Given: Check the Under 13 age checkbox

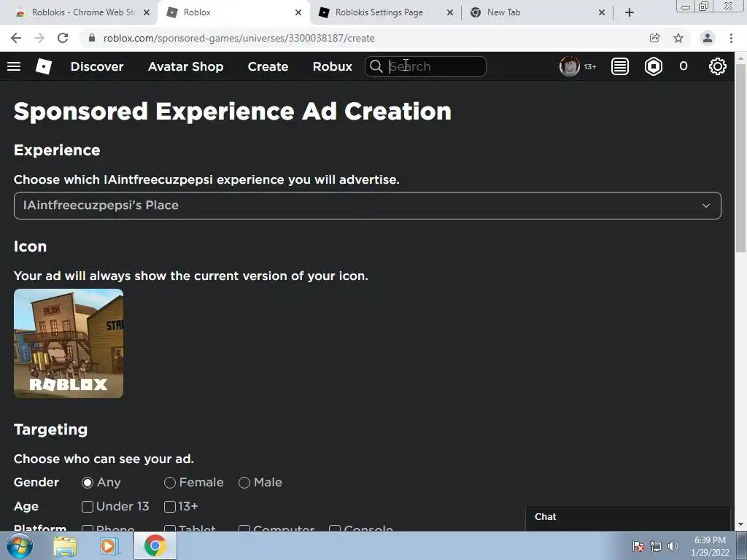Looking at the screenshot, I should point(88,506).
